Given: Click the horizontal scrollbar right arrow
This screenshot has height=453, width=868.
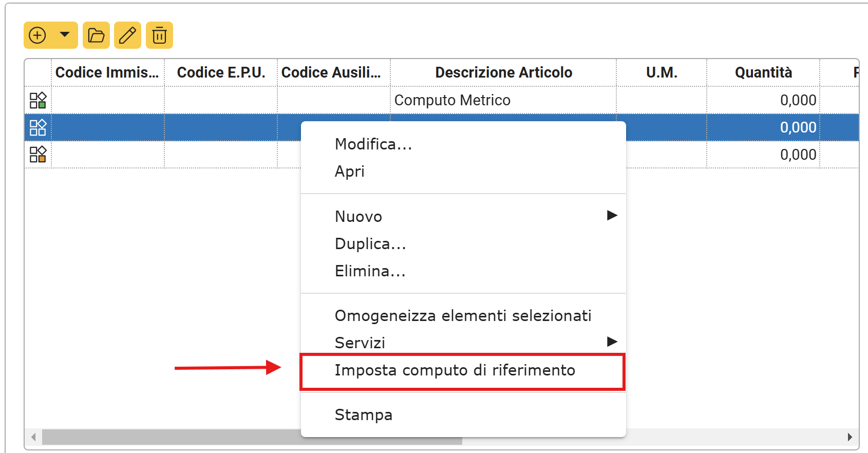Looking at the screenshot, I should click(850, 437).
